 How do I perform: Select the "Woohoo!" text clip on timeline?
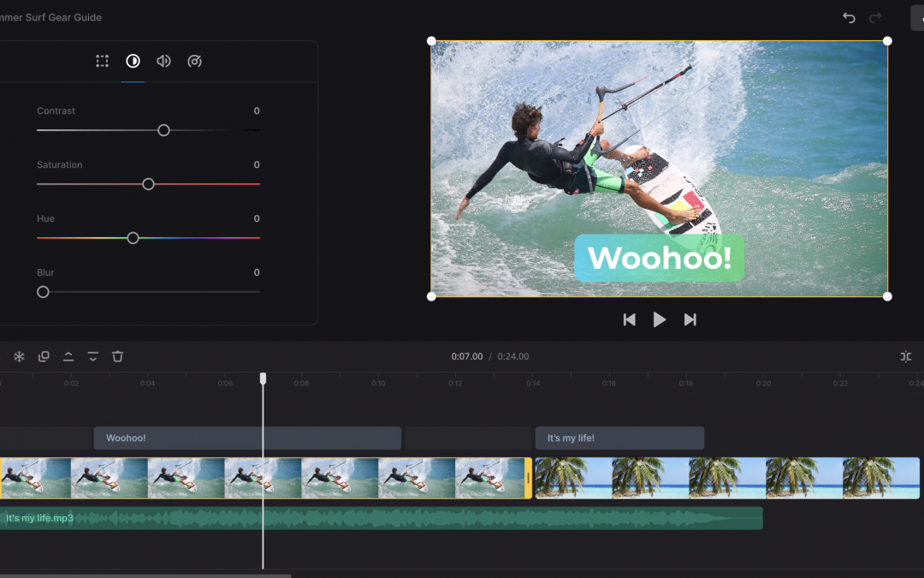(246, 438)
